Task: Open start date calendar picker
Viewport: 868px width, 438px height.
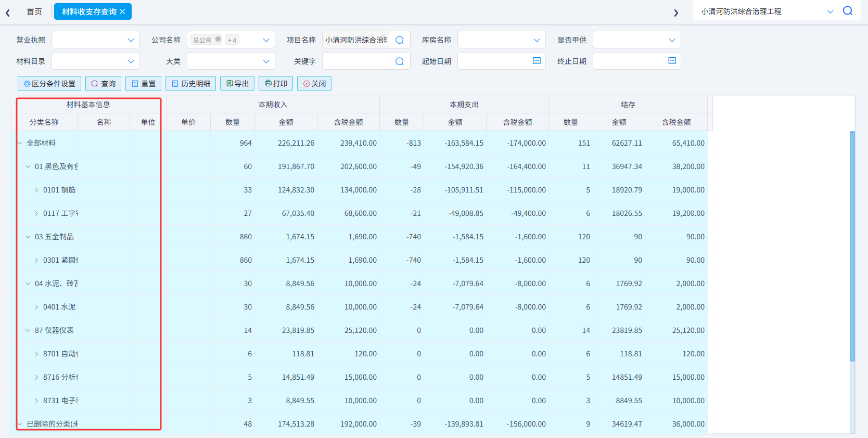Action: 537,61
